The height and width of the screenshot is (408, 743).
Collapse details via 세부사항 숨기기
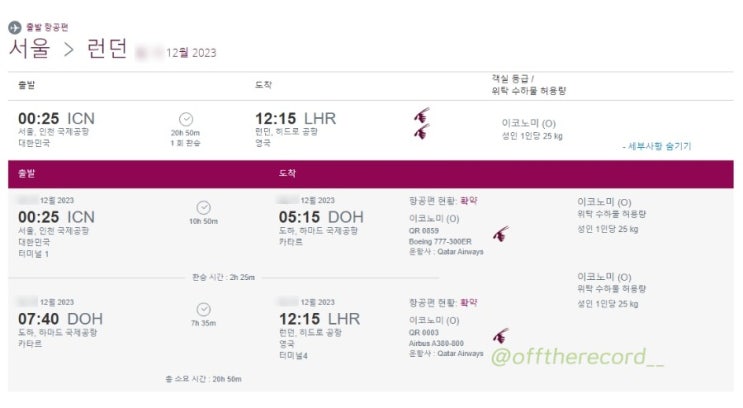(657, 146)
